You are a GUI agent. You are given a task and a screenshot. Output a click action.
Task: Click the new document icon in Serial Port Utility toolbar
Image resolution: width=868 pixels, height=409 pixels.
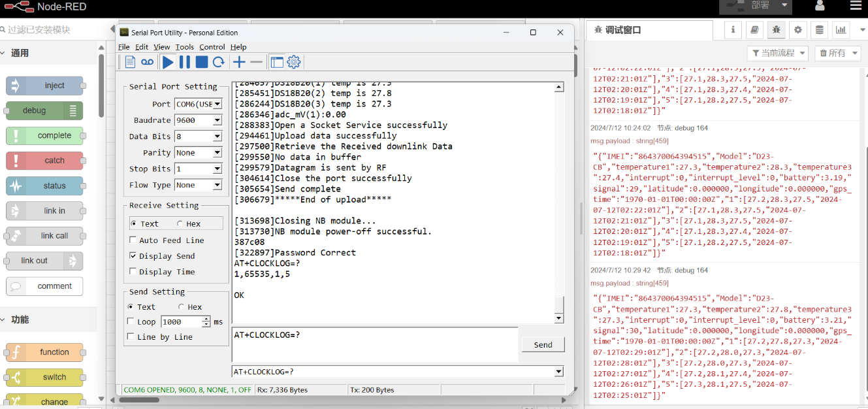pyautogui.click(x=130, y=62)
